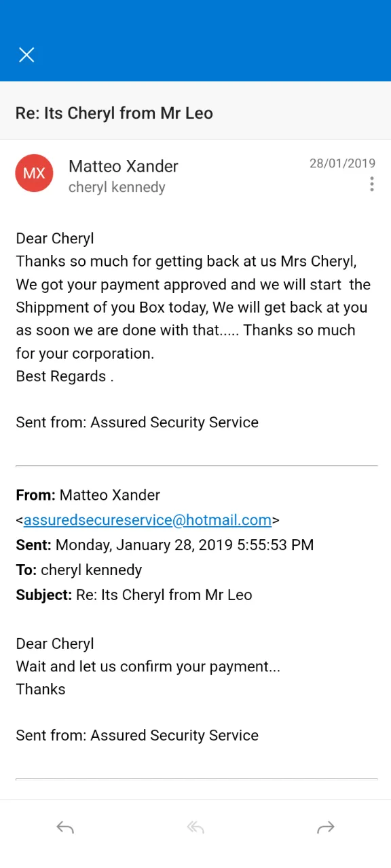Tap the second 'Sent from: Assured Security Service' line
Viewport: 391px width, 868px height.
click(x=137, y=735)
